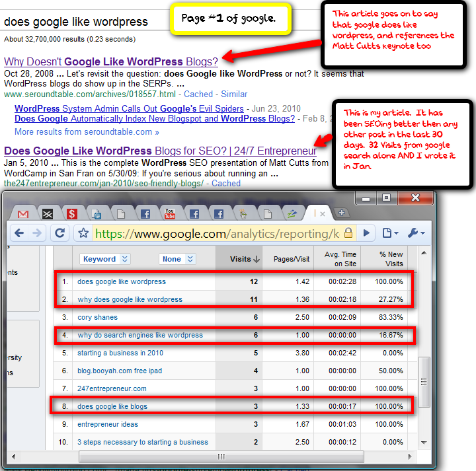
Task: Open keyword 'starting a business in 2010'
Action: (x=120, y=353)
